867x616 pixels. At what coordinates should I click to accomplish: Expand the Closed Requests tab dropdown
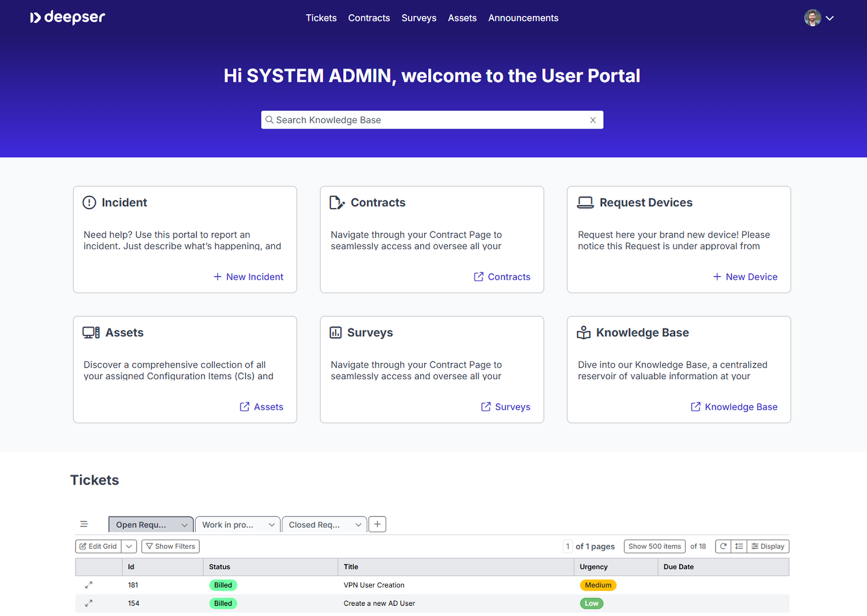[358, 525]
